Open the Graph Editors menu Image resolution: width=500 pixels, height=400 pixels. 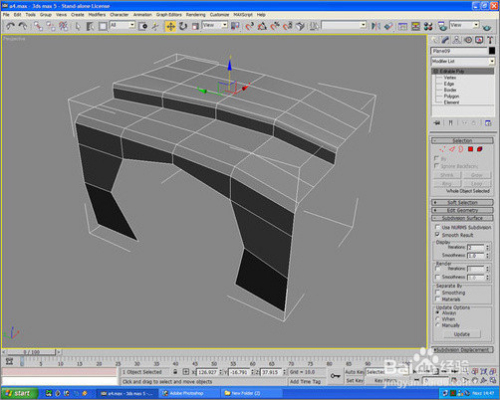tap(169, 15)
